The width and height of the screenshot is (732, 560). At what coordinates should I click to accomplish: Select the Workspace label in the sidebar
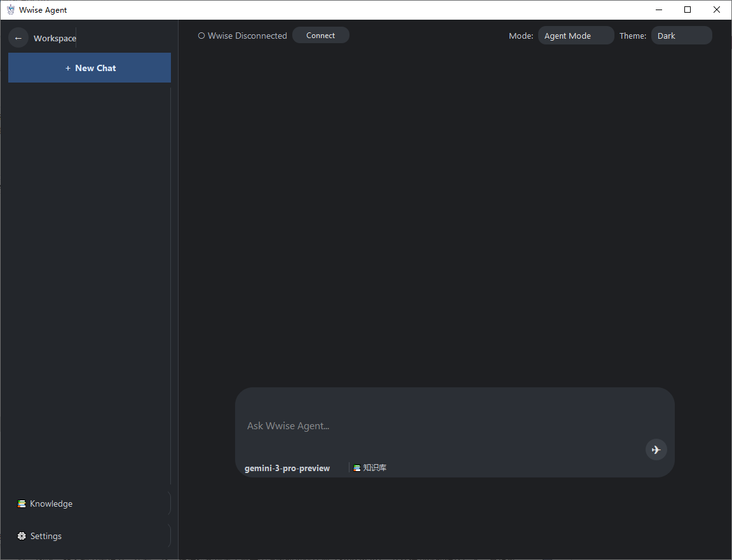tap(55, 38)
